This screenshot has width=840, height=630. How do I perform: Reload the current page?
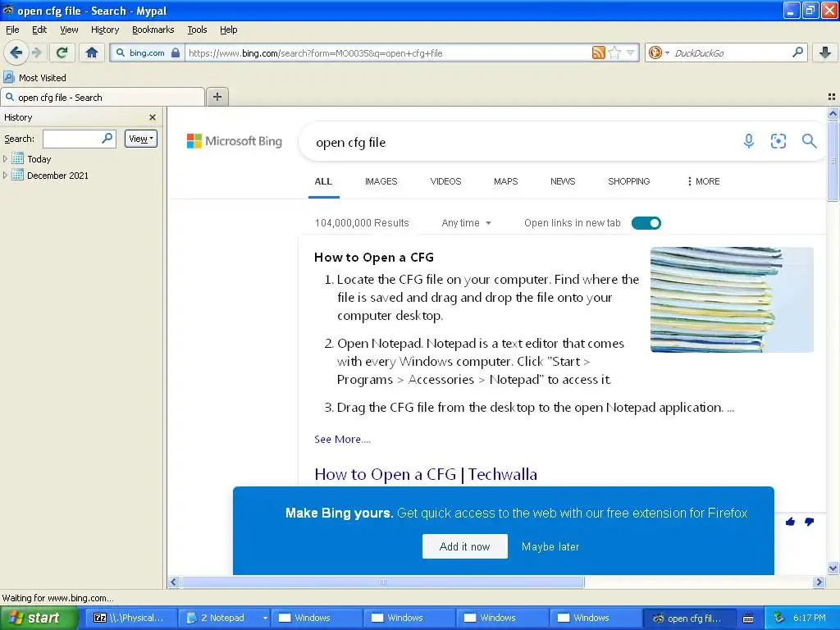(x=62, y=52)
